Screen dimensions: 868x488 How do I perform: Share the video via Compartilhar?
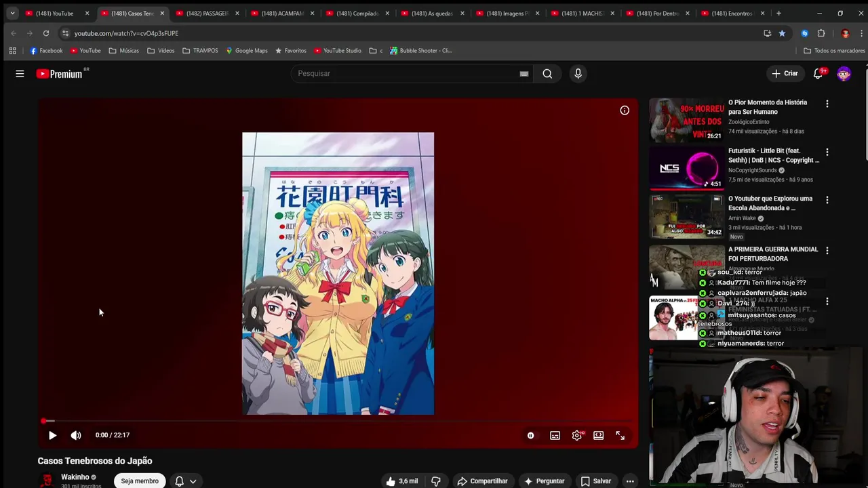tap(482, 481)
